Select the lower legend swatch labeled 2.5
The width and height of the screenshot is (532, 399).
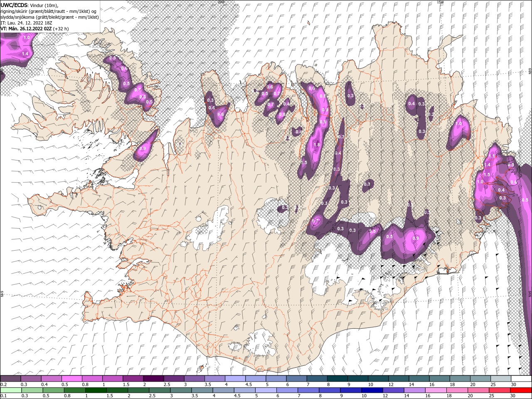(160, 390)
